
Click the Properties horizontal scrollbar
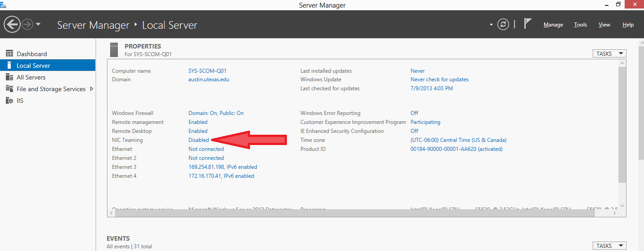pyautogui.click(x=355, y=213)
